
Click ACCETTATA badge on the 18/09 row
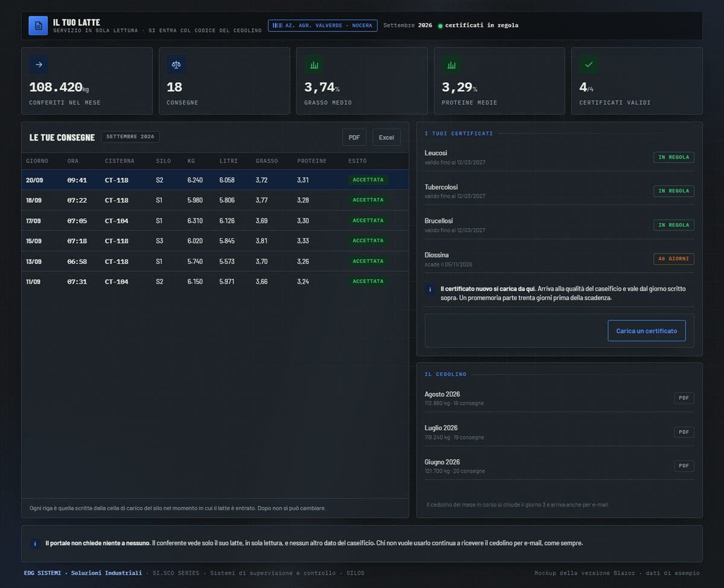(x=368, y=200)
